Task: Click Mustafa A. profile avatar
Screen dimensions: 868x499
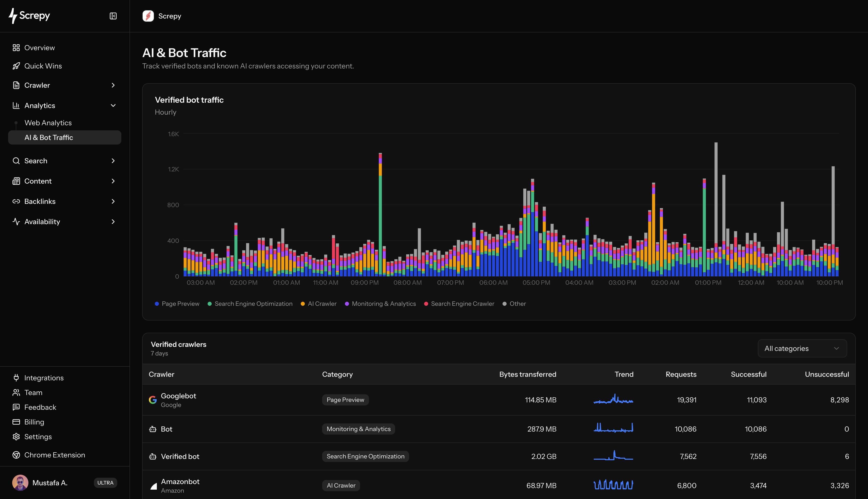Action: click(20, 483)
